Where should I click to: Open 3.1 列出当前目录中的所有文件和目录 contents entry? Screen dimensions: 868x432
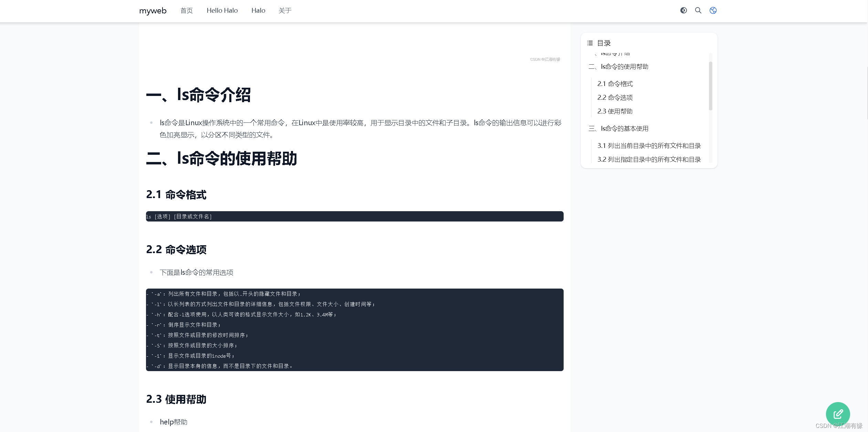pos(649,145)
